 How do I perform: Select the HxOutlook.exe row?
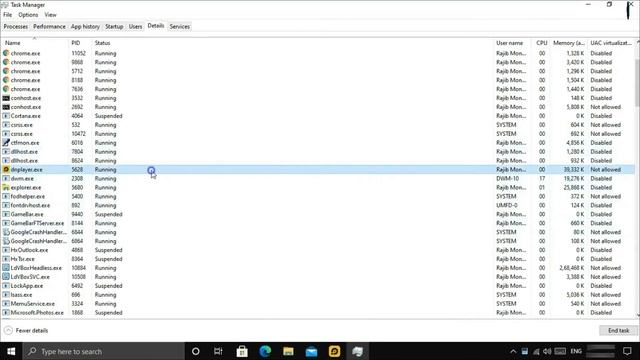[318, 250]
